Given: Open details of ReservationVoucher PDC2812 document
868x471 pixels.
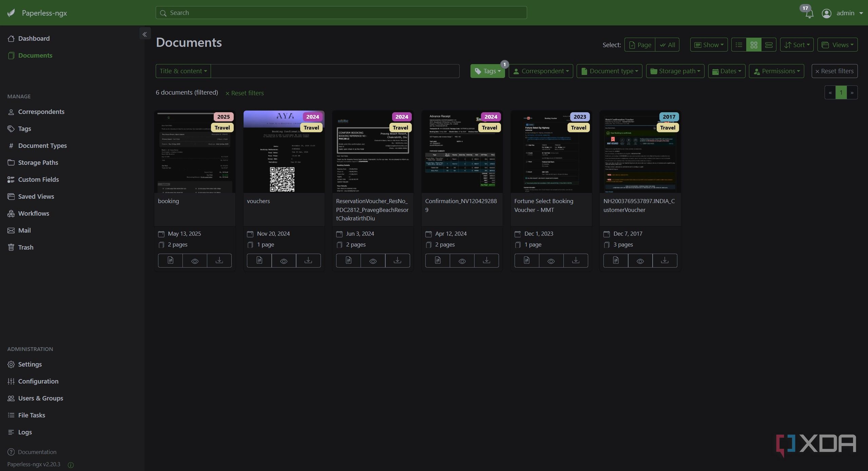Looking at the screenshot, I should pyautogui.click(x=348, y=260).
